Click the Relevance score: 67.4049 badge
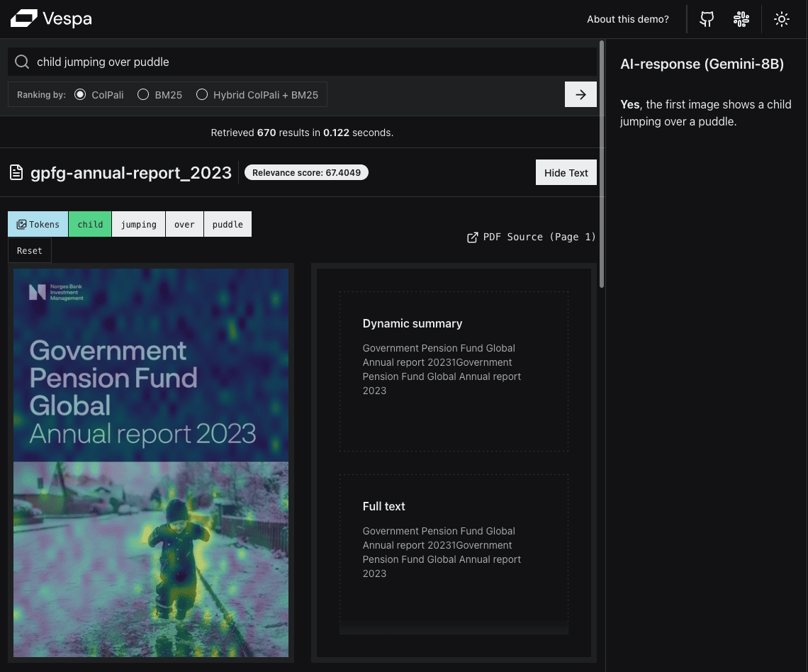The image size is (808, 672). 306,173
